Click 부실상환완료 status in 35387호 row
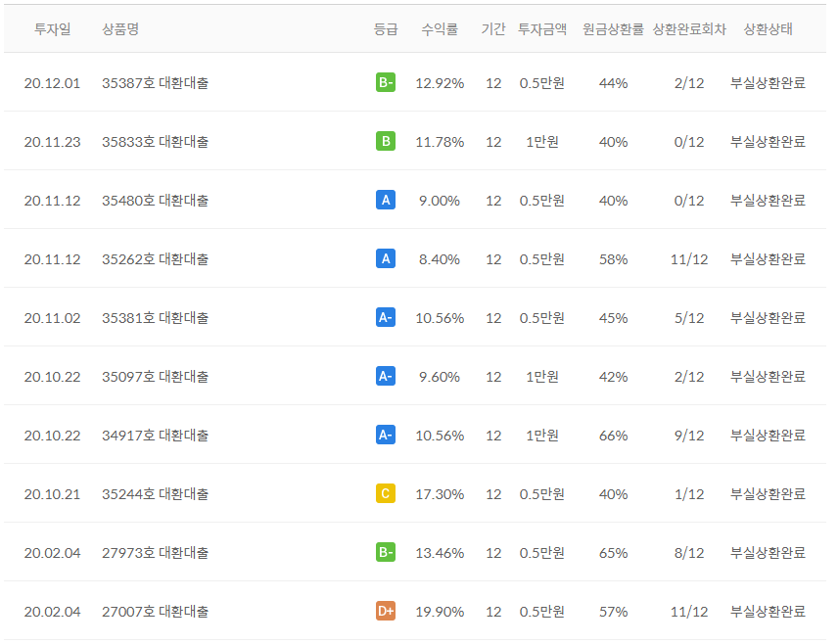839x644 pixels. tap(768, 83)
